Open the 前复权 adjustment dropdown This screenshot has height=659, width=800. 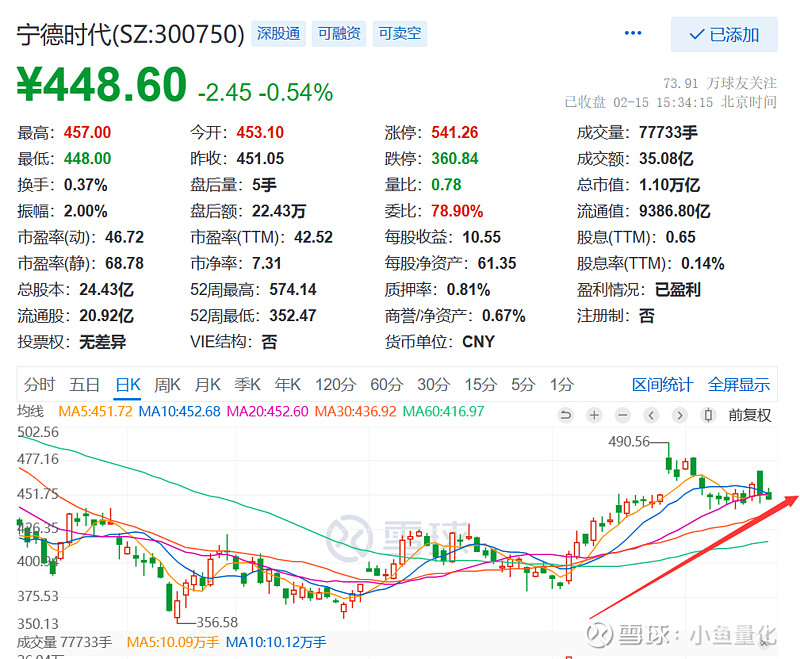(749, 415)
